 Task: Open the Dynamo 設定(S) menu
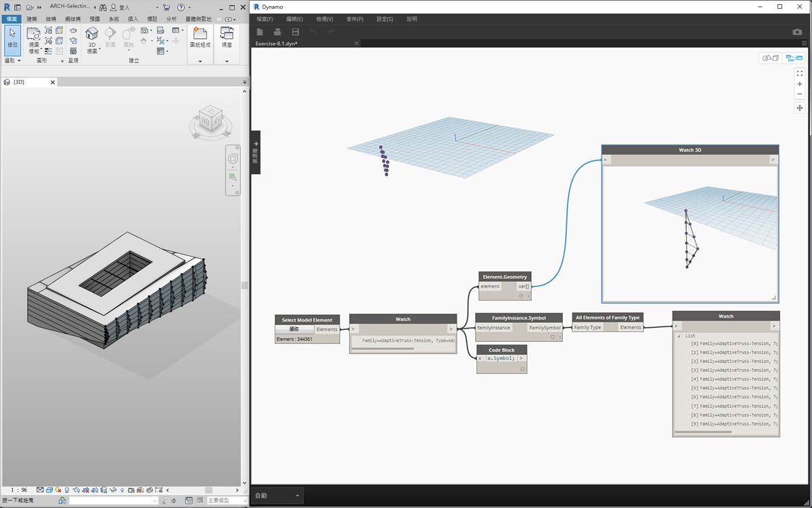[384, 19]
